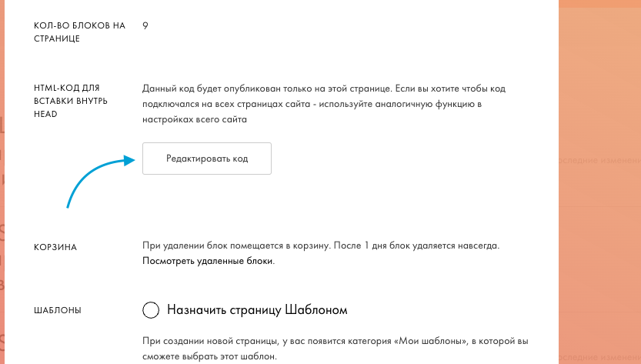The width and height of the screenshot is (641, 364).
Task: Click the "При удалении блок помещается" text
Action: click(x=320, y=245)
